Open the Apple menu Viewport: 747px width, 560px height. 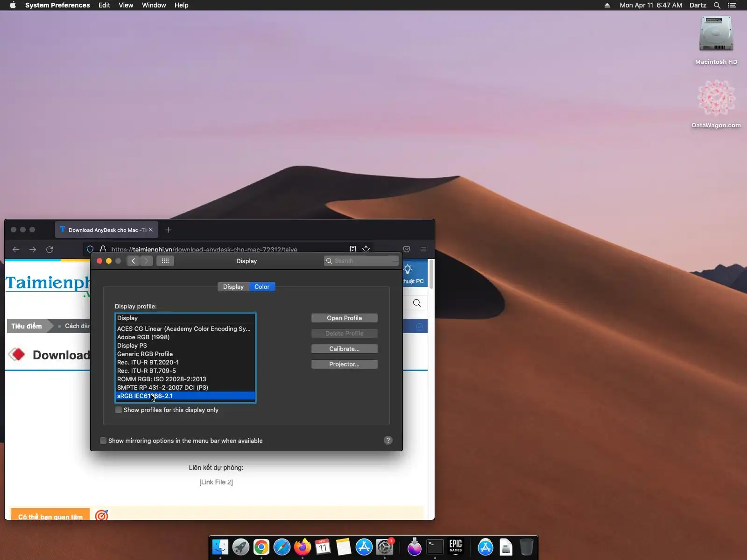[x=13, y=5]
